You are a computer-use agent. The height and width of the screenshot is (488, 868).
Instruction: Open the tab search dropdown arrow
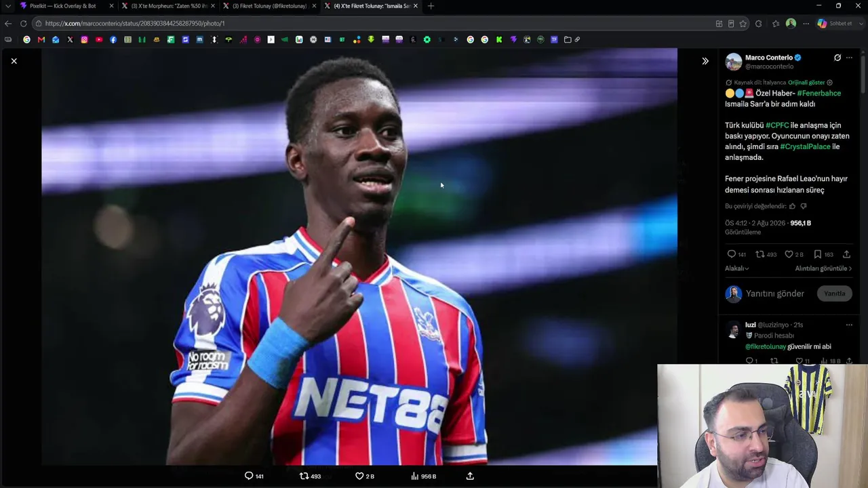point(7,6)
